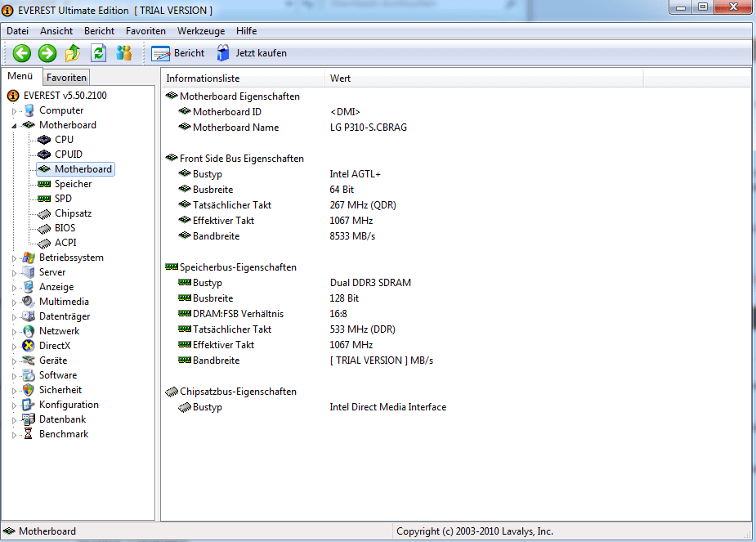Click the Wert column header

pos(484,78)
